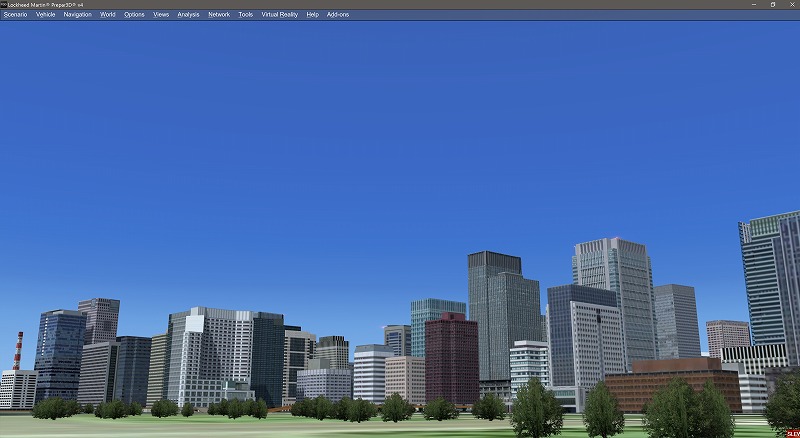The height and width of the screenshot is (438, 800).
Task: Open the Views menu
Action: (x=161, y=15)
